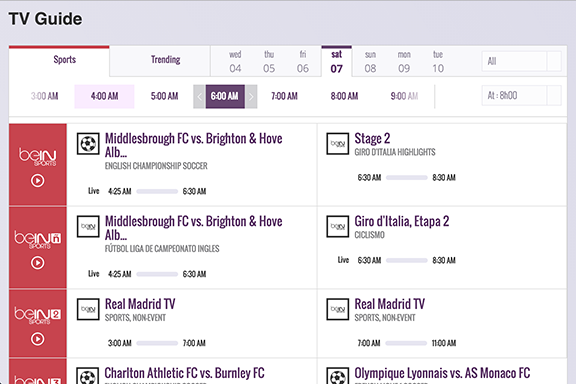This screenshot has height=384, width=576.
Task: Play the beIN Sports channel
Action: [x=37, y=180]
